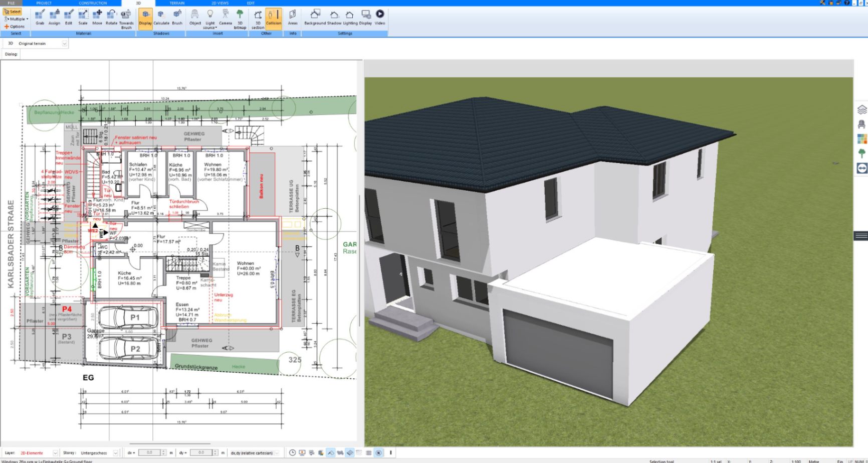This screenshot has width=868, height=463.
Task: Open Display settings icon
Action: click(366, 17)
